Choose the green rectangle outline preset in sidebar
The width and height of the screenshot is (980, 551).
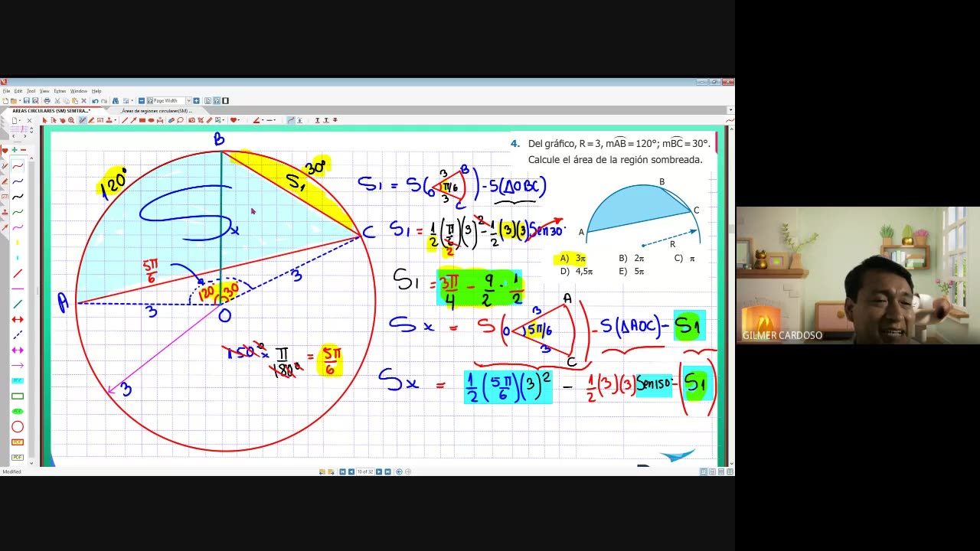[x=18, y=396]
